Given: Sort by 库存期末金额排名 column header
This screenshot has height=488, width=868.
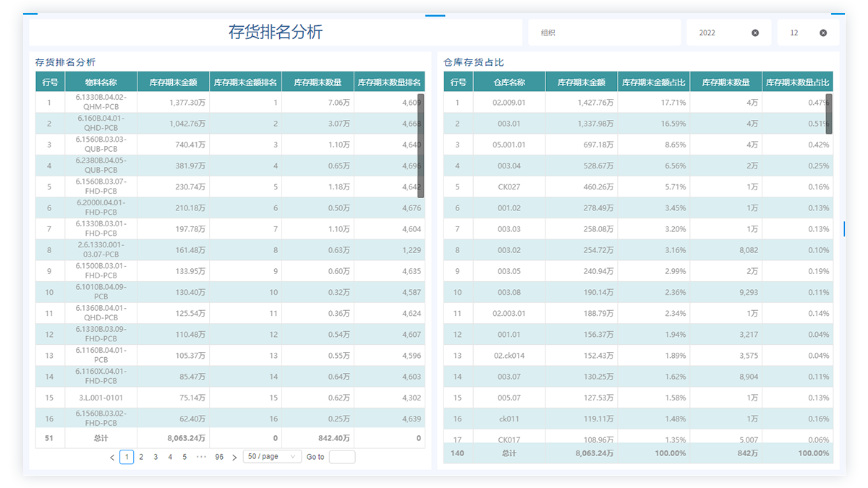Looking at the screenshot, I should 245,82.
